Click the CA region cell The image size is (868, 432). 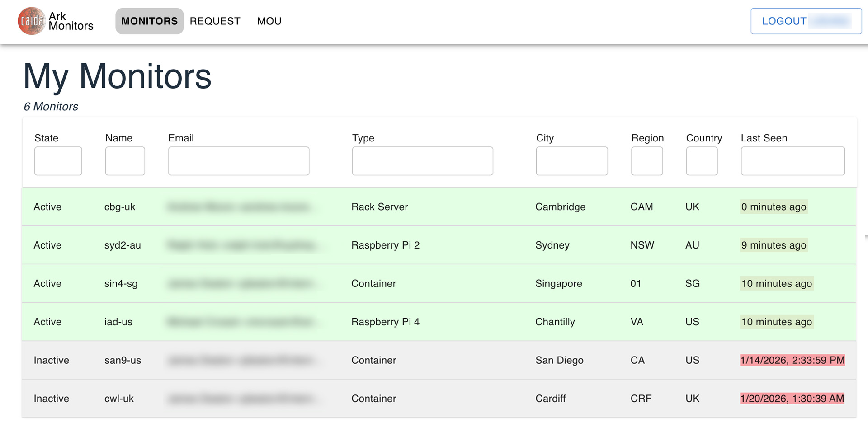pyautogui.click(x=637, y=361)
